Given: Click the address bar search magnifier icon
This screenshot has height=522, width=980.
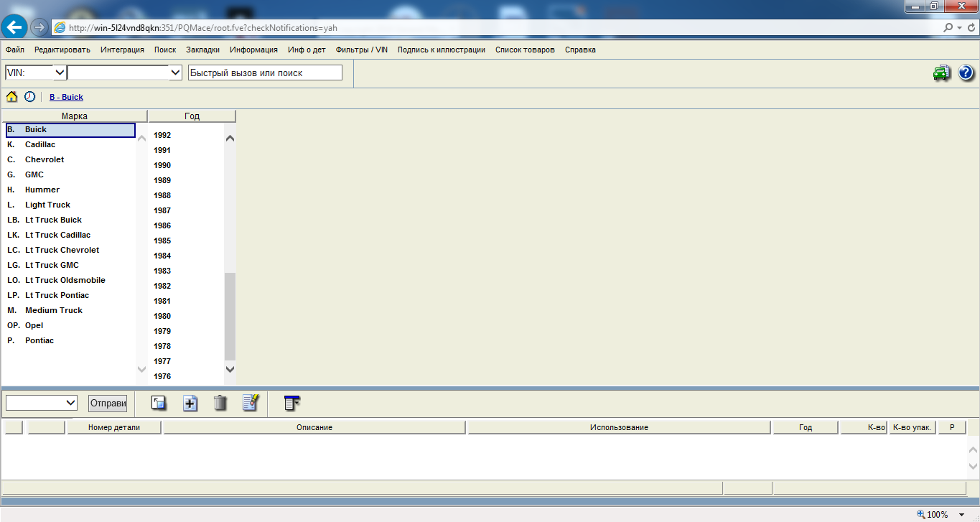Looking at the screenshot, I should point(949,28).
